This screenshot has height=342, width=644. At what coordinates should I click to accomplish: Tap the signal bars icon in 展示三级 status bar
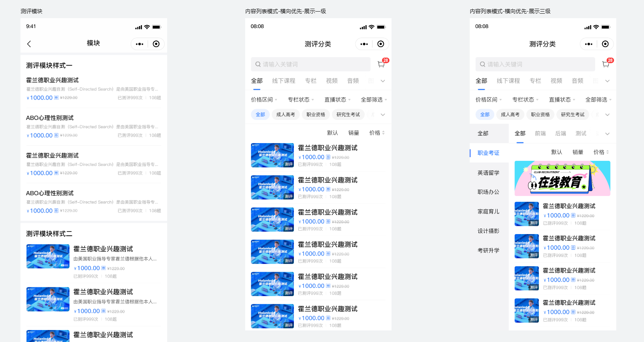point(588,27)
